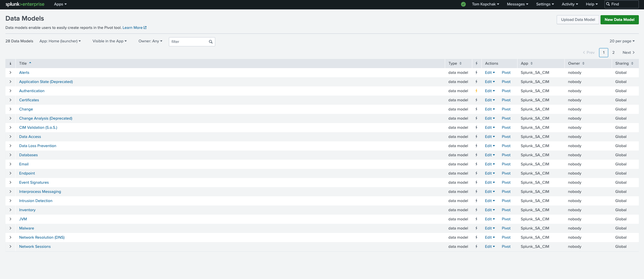Click acceleration bolt icon for Malware row
This screenshot has width=644, height=279.
476,228
